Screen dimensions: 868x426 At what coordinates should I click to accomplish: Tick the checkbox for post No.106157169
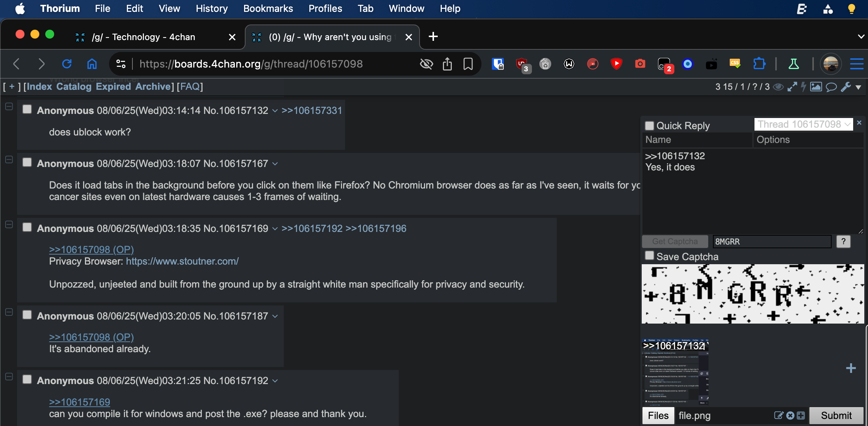click(x=27, y=227)
